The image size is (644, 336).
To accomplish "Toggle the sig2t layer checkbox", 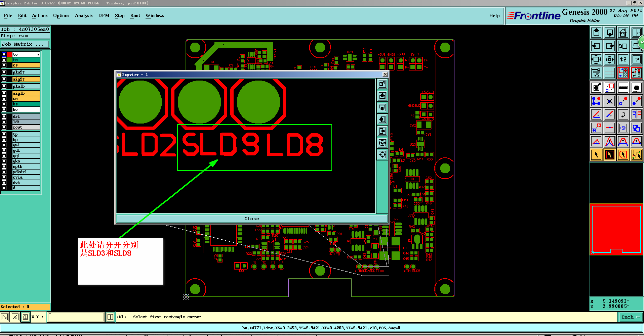I will coord(4,79).
